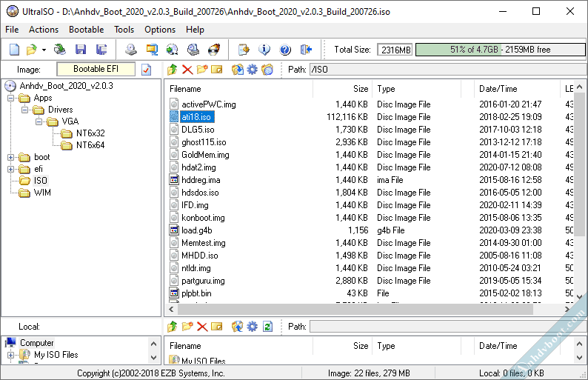
Task: Click the image pane gear settings icon
Action: point(253,70)
